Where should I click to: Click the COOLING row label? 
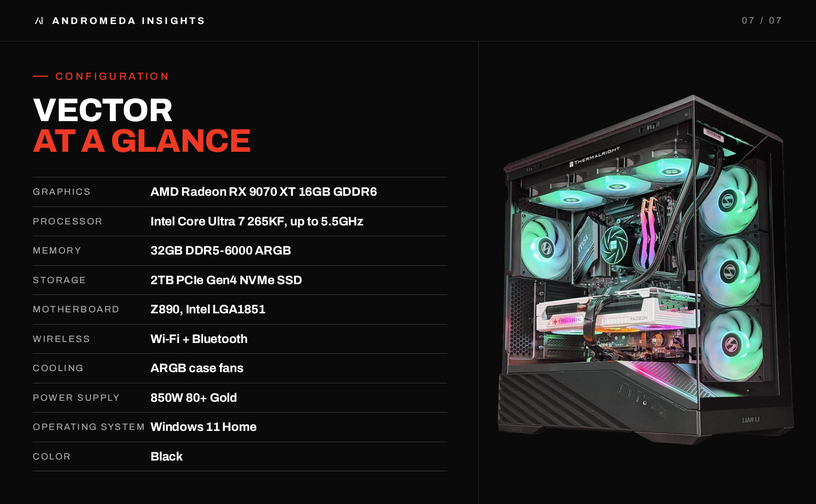tap(58, 368)
